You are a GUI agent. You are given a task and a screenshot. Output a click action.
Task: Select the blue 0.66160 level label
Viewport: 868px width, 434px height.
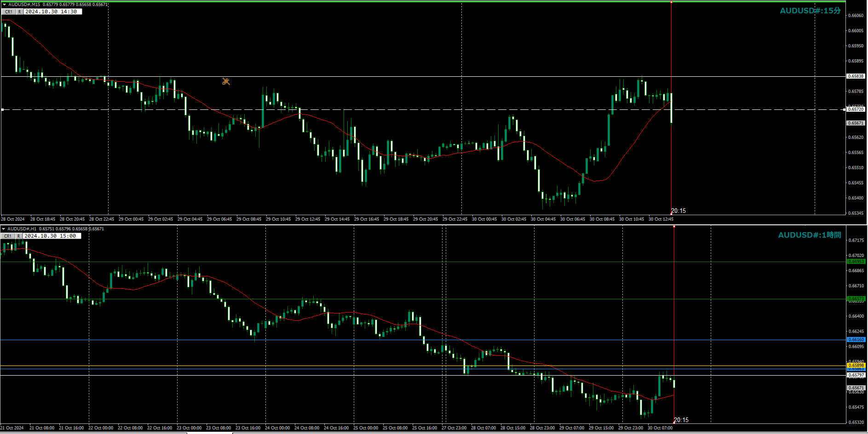(x=856, y=340)
